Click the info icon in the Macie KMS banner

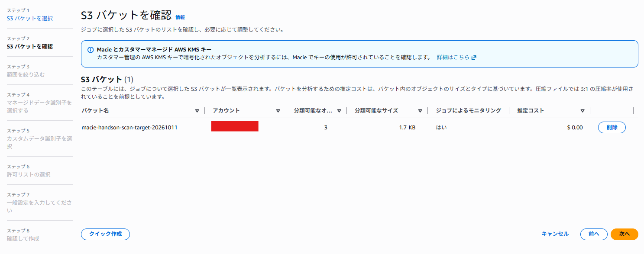(x=91, y=50)
